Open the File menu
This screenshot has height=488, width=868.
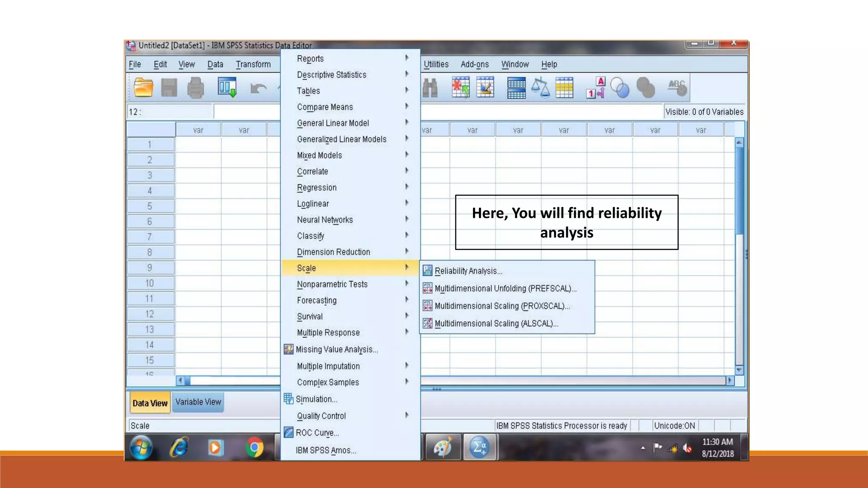(x=135, y=64)
